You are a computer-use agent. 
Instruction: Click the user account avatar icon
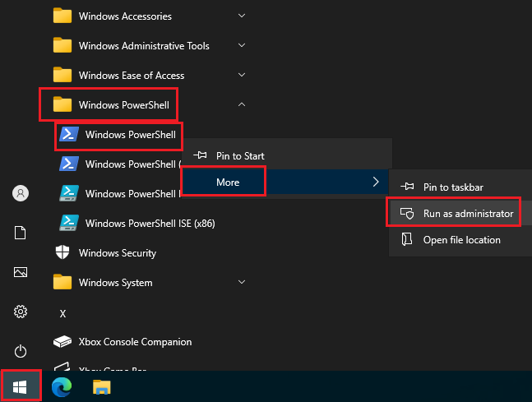tap(21, 193)
